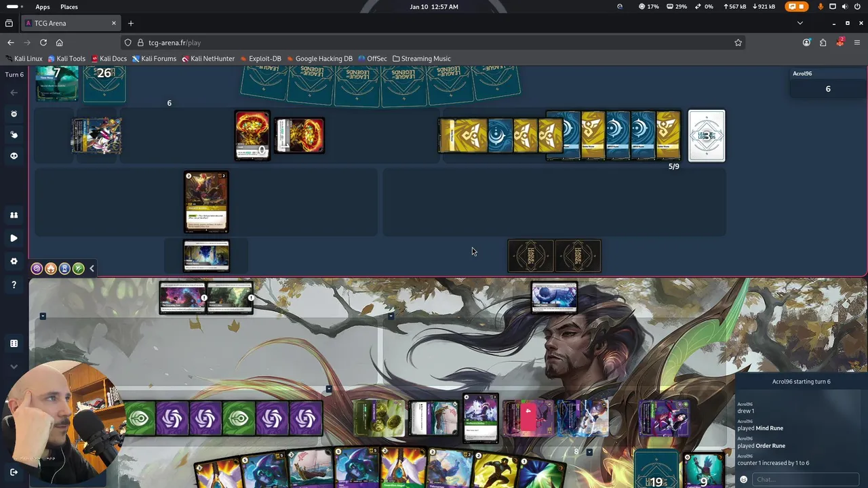
Task: Click the back arrow below Turn 6
Action: coord(14,92)
